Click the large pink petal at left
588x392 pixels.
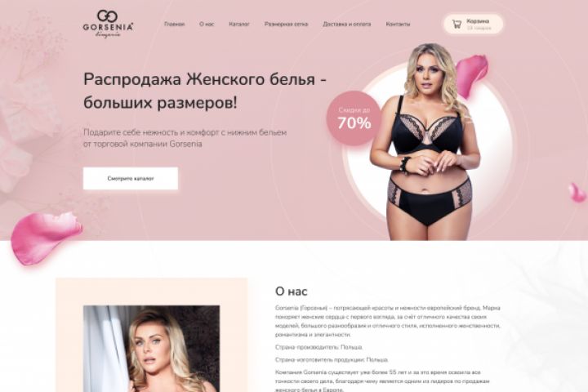point(46,238)
